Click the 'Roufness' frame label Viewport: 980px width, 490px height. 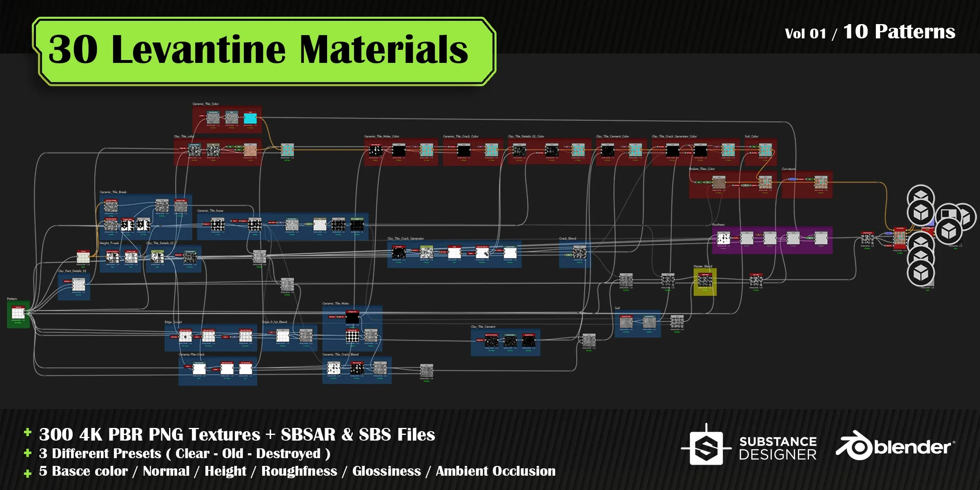pyautogui.click(x=718, y=225)
